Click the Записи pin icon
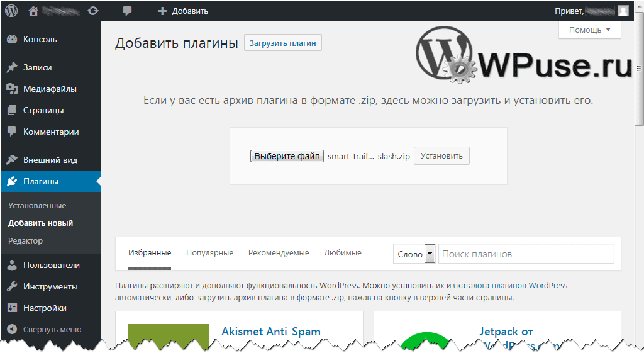 click(x=12, y=67)
